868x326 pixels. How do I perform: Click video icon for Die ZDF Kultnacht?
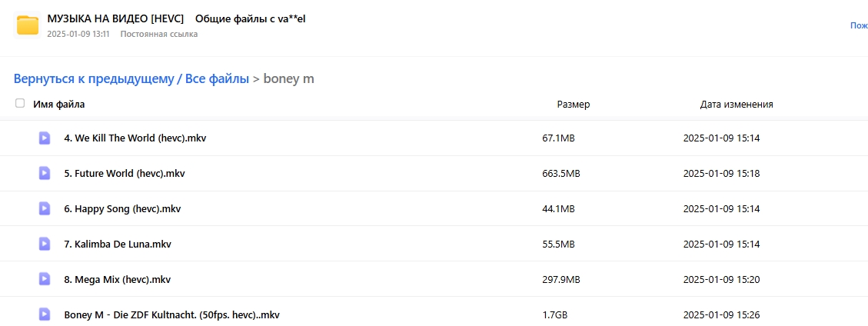pos(45,315)
